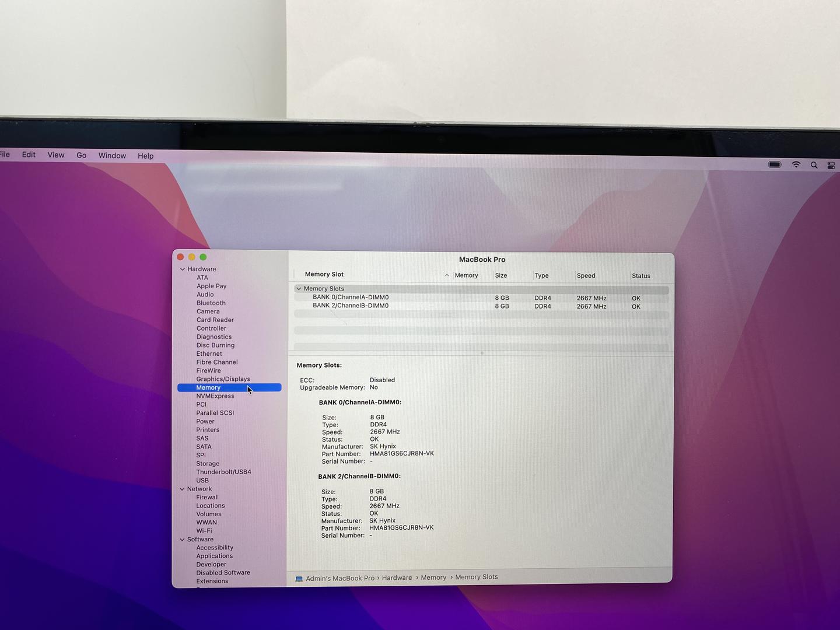840x630 pixels.
Task: Select NVMExpress in the sidebar
Action: click(215, 396)
